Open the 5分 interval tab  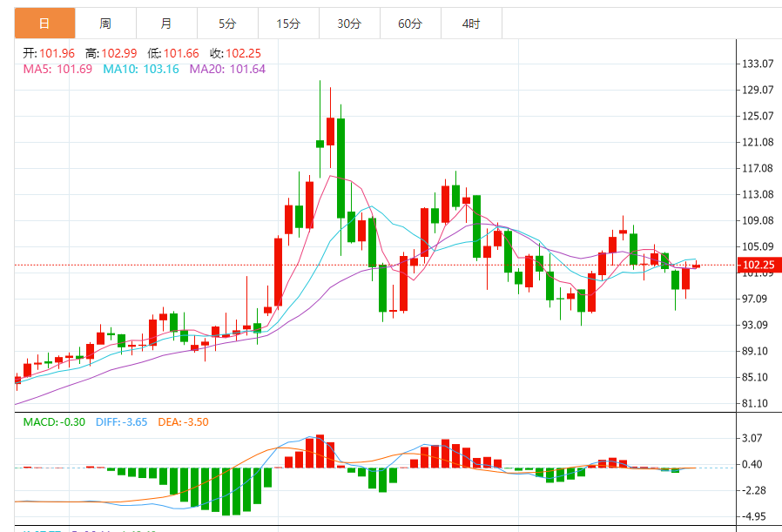227,24
